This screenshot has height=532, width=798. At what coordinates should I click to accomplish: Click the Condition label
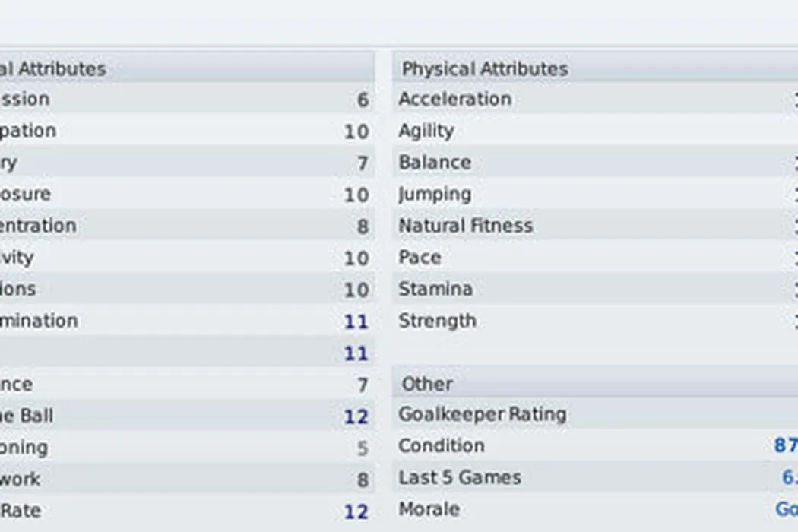tap(442, 446)
